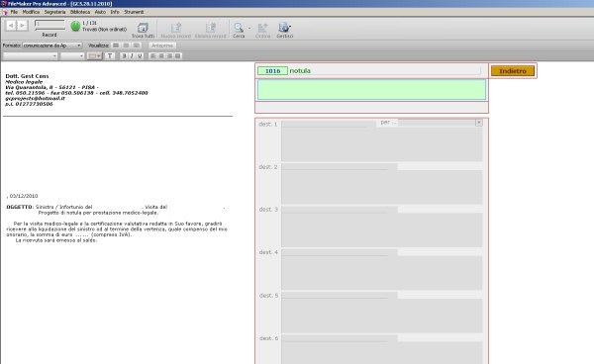Image resolution: width=594 pixels, height=364 pixels.
Task: Toggle italic text formatting
Action: 132,56
